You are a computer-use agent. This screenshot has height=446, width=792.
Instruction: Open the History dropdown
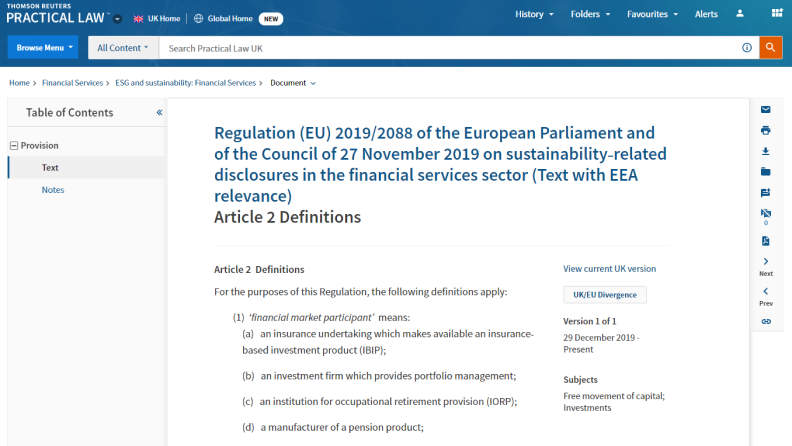(534, 14)
